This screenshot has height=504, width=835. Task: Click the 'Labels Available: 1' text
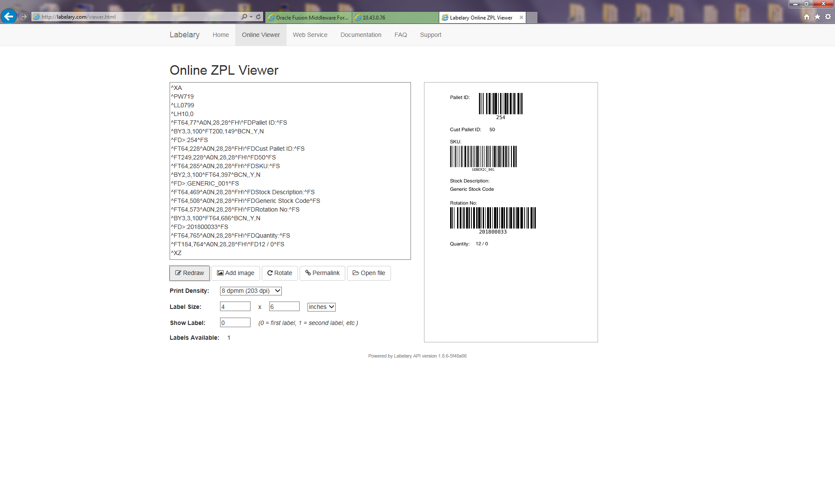click(x=200, y=338)
